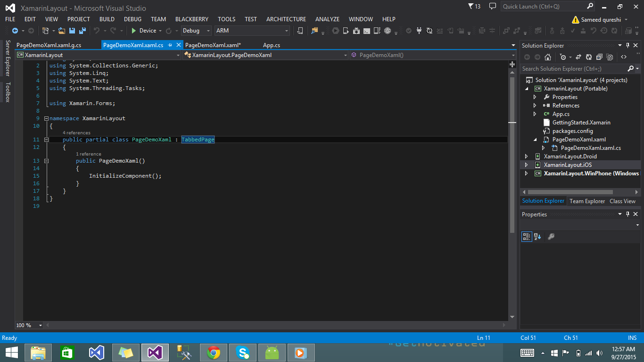Click the View Code icon in Solution Explorer
The height and width of the screenshot is (362, 644).
point(624,57)
